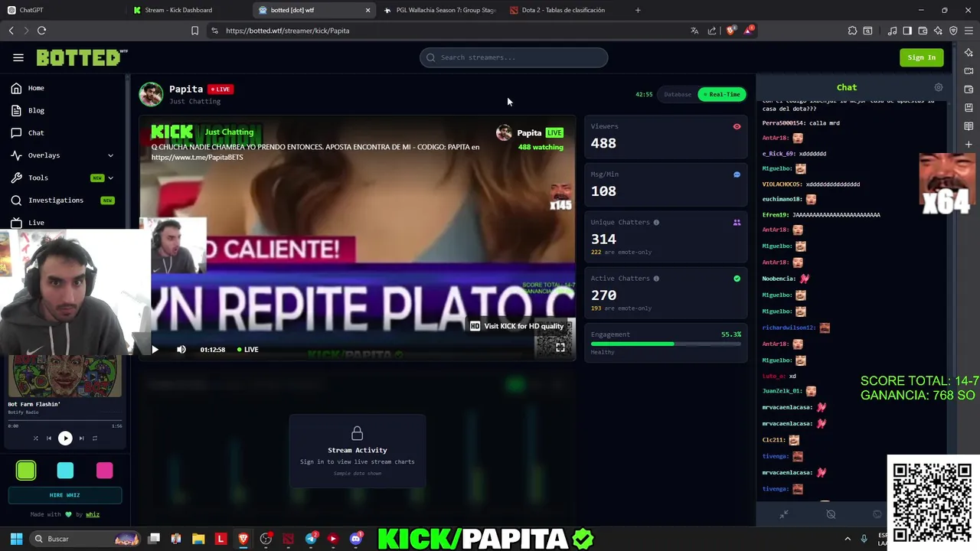This screenshot has height=551, width=980.
Task: Reload the current page
Action: click(x=41, y=31)
